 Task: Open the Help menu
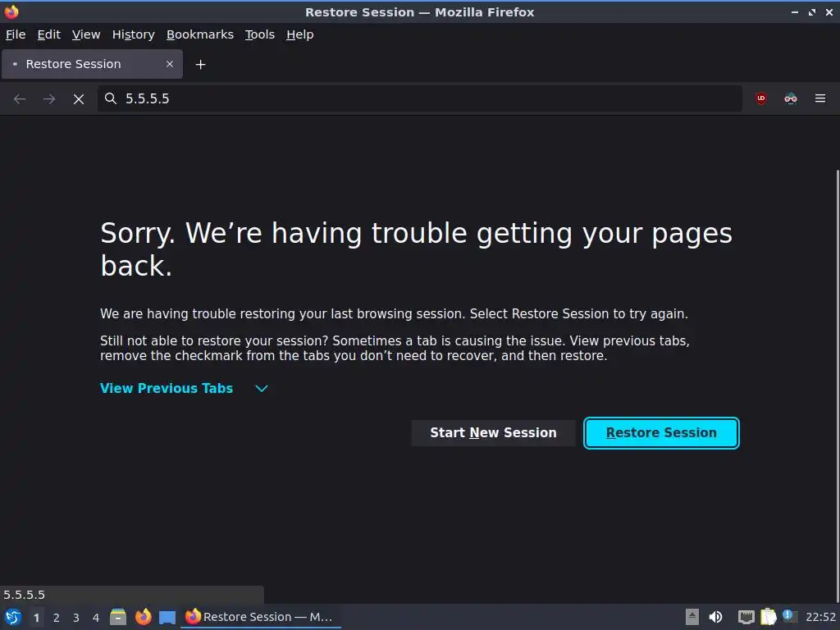(x=300, y=34)
